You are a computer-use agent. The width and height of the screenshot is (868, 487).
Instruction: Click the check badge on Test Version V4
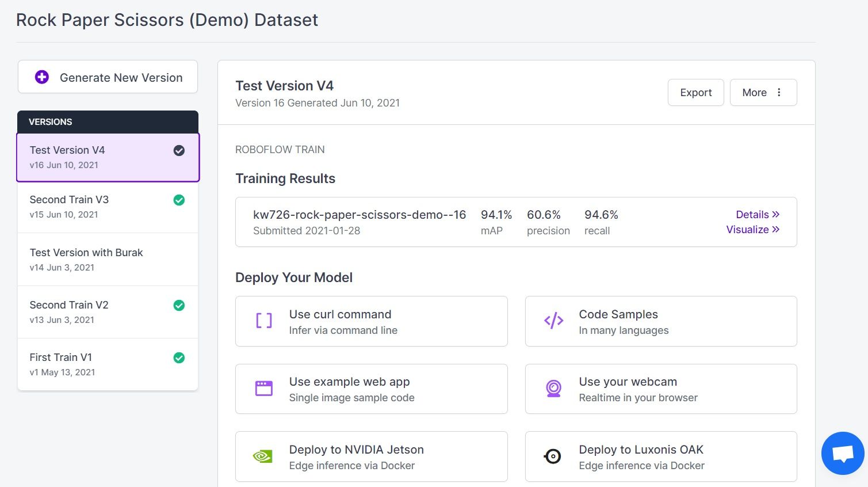coord(179,150)
